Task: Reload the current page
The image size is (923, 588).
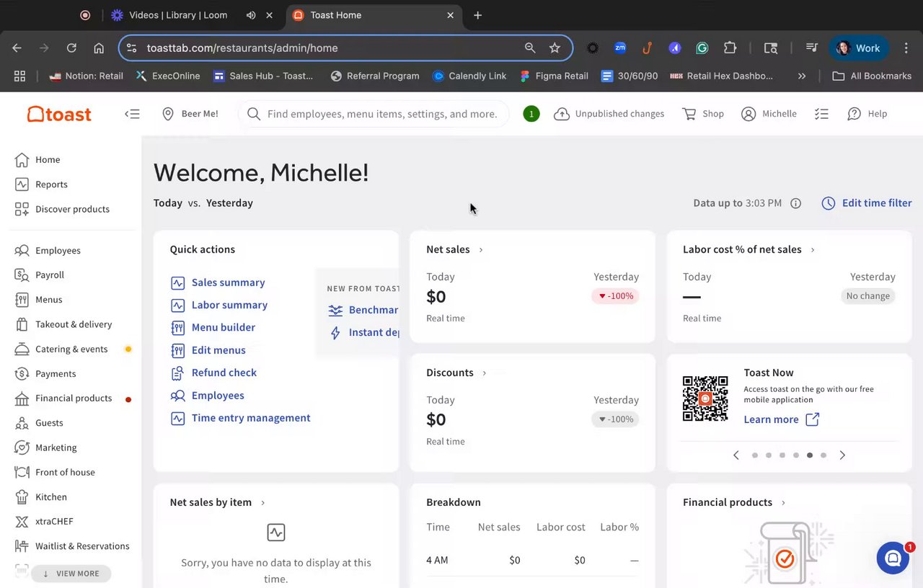Action: (71, 48)
